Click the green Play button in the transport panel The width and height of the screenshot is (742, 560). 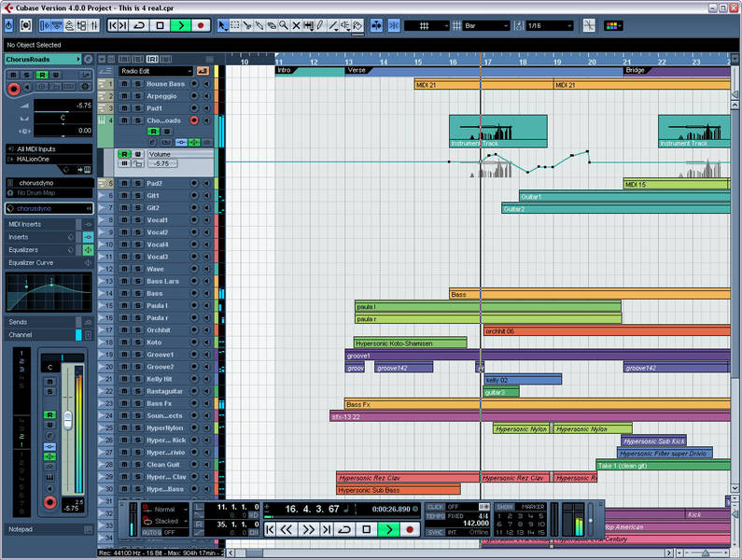click(x=389, y=529)
